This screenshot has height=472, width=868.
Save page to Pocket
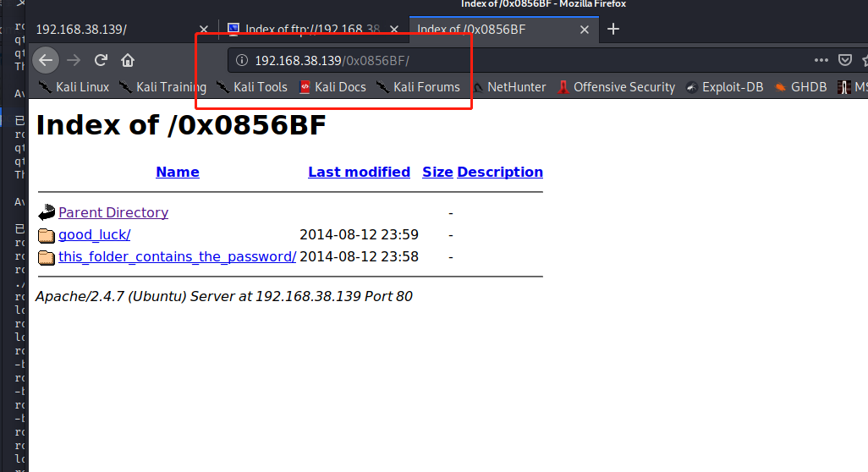click(845, 60)
